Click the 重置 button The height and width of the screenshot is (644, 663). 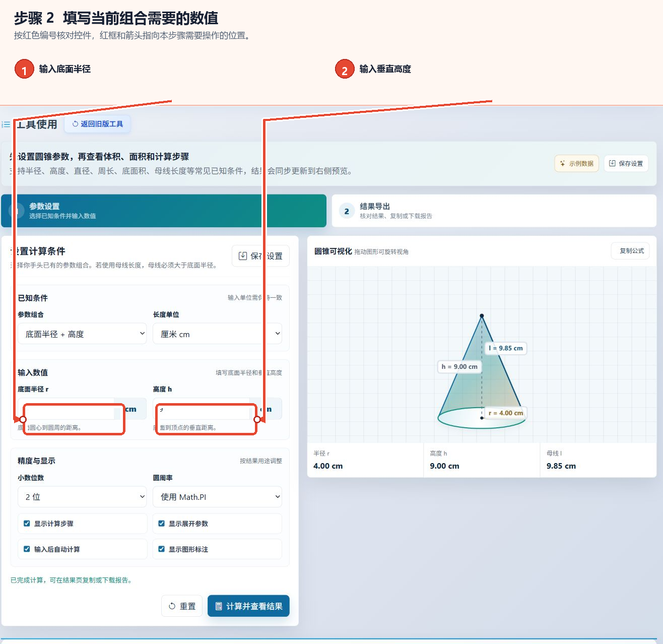pyautogui.click(x=182, y=606)
